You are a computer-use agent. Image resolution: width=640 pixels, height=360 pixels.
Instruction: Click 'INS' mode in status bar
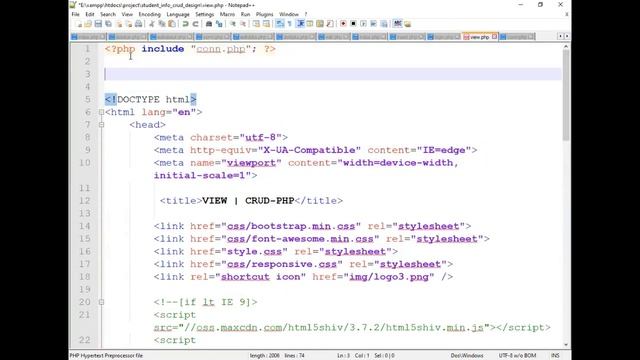tap(555, 356)
